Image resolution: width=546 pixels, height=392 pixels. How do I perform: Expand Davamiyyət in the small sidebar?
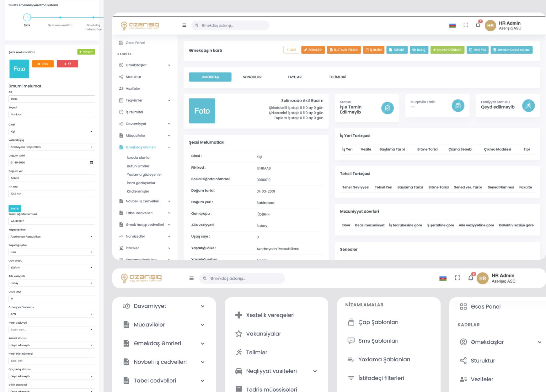pyautogui.click(x=145, y=124)
